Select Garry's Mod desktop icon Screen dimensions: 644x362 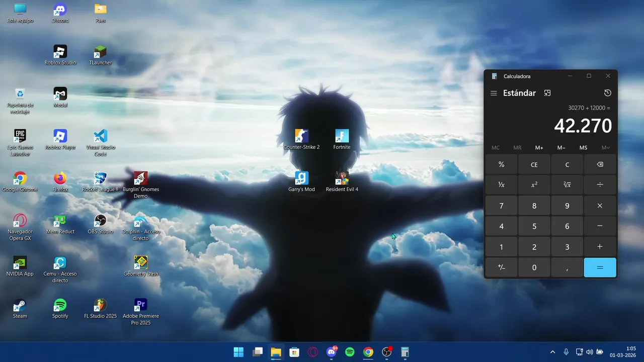click(301, 182)
